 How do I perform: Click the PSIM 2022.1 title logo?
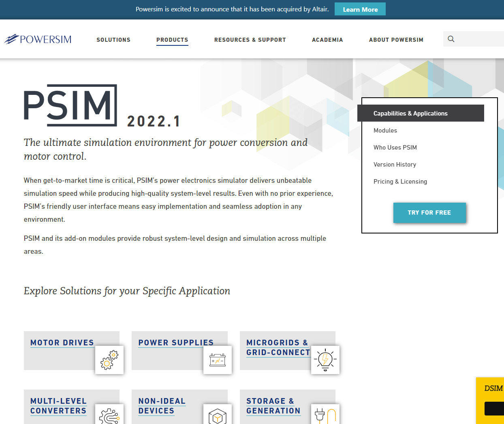[102, 106]
